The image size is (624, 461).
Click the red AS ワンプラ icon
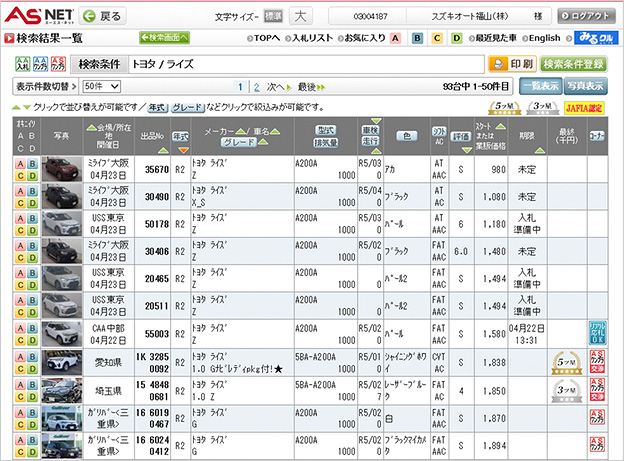click(x=58, y=64)
